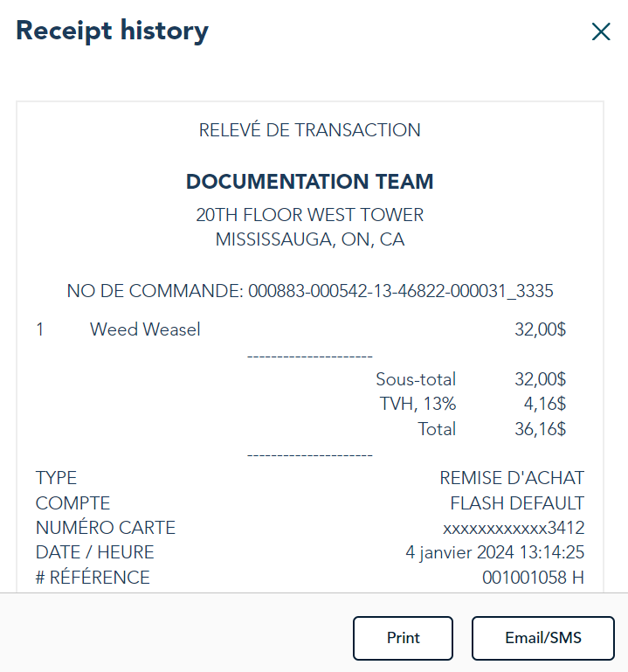Click the masked card number ending 3412
This screenshot has height=672, width=628.
[514, 528]
